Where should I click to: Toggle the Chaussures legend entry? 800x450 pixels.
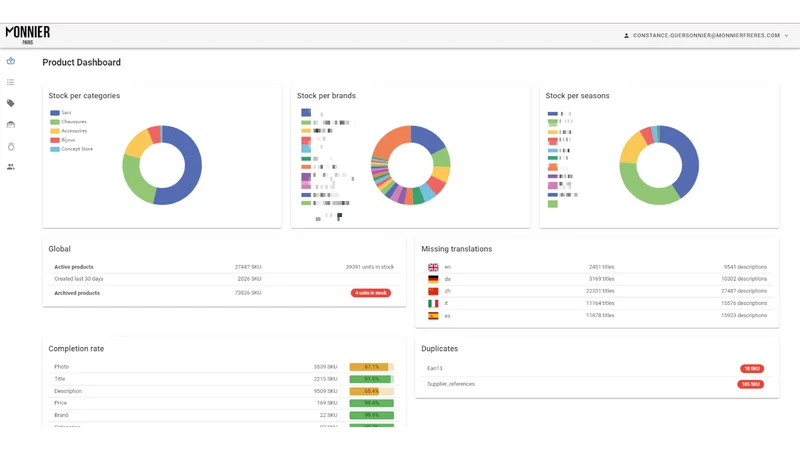(x=68, y=122)
